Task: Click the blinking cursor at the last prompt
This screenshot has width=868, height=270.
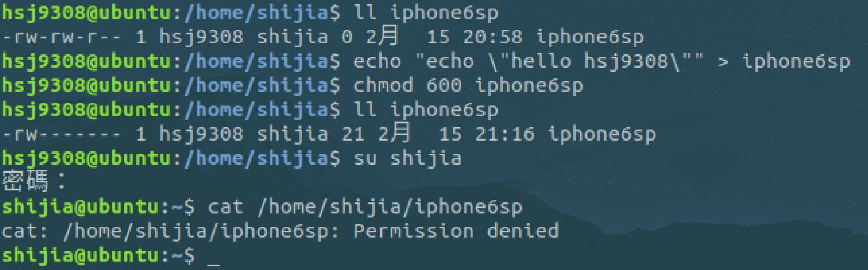Action: point(214,261)
